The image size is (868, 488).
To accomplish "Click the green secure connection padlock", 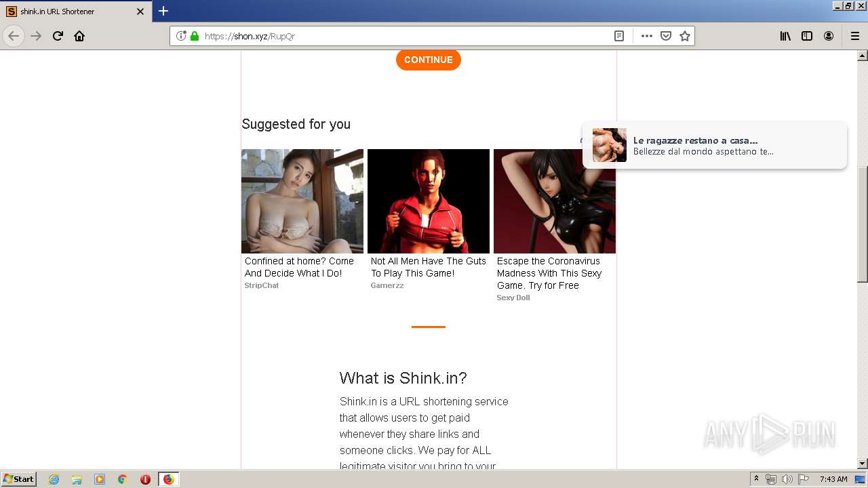I will point(195,36).
